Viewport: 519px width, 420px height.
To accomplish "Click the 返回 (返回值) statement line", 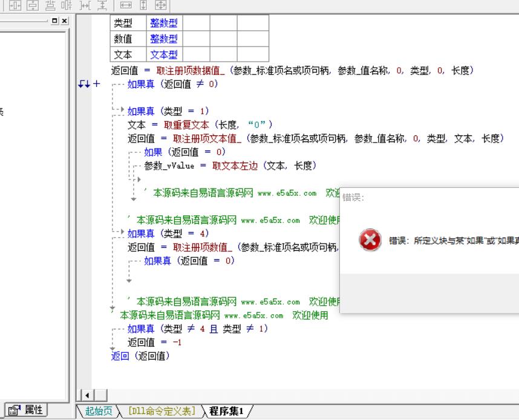I will click(140, 356).
